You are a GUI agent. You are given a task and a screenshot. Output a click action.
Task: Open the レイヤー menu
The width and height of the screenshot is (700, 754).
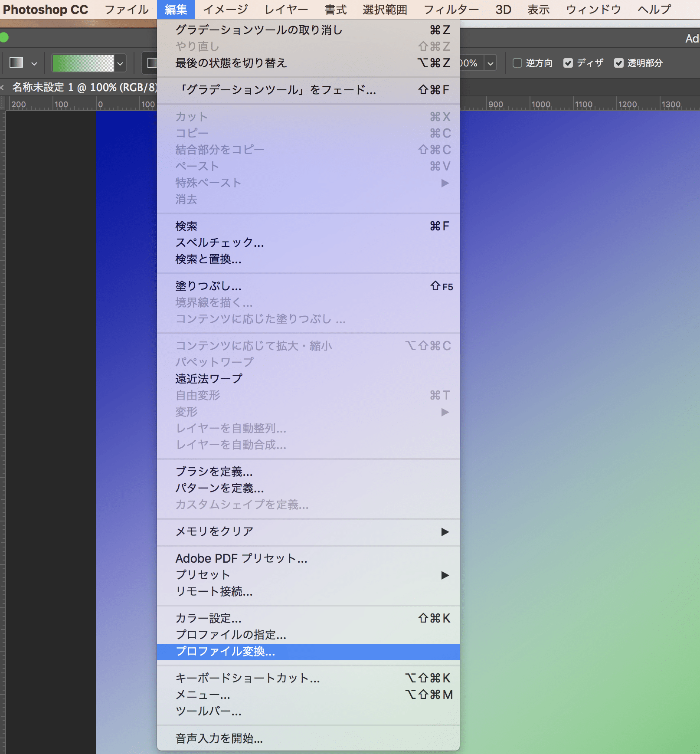pyautogui.click(x=286, y=10)
